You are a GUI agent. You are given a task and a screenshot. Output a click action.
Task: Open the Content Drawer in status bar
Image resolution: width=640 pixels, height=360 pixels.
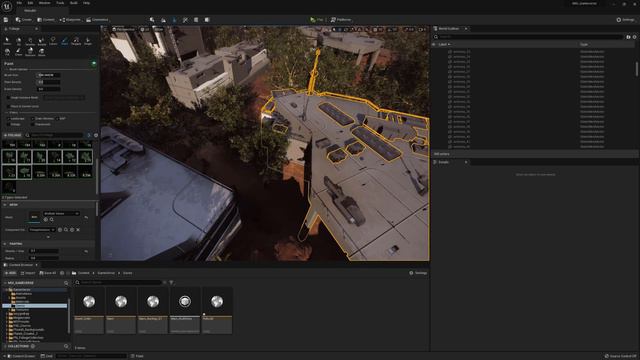pos(21,356)
